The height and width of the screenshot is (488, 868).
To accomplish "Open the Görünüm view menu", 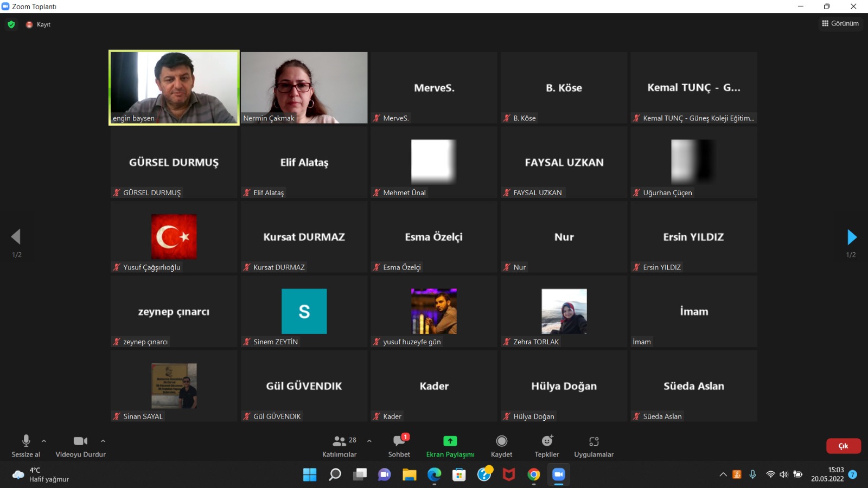I will coord(840,23).
